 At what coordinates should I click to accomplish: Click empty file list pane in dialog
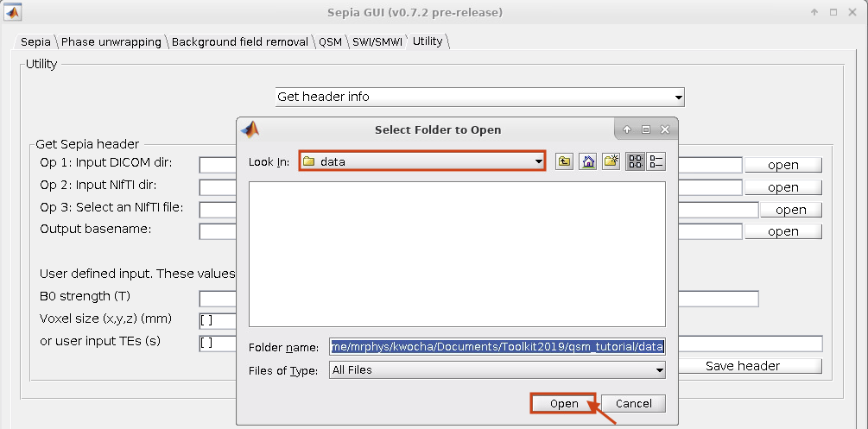coord(457,254)
